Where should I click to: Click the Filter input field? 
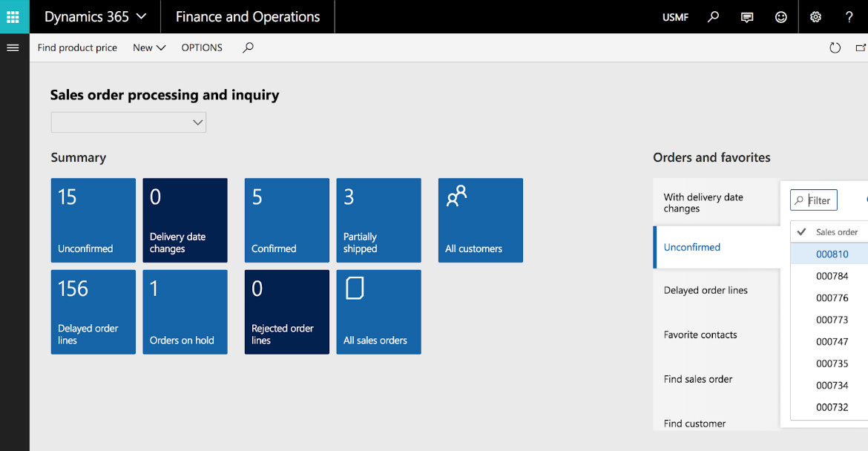821,200
